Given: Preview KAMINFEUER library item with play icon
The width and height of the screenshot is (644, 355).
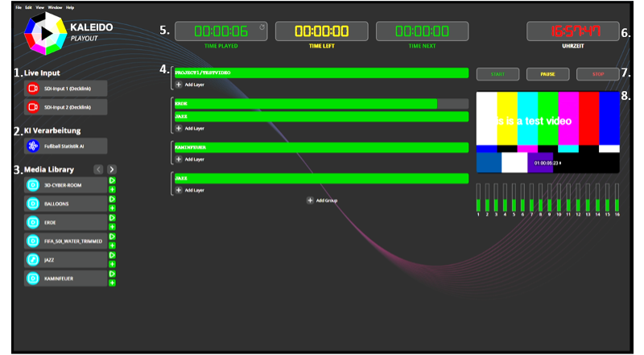Looking at the screenshot, I should tap(112, 274).
